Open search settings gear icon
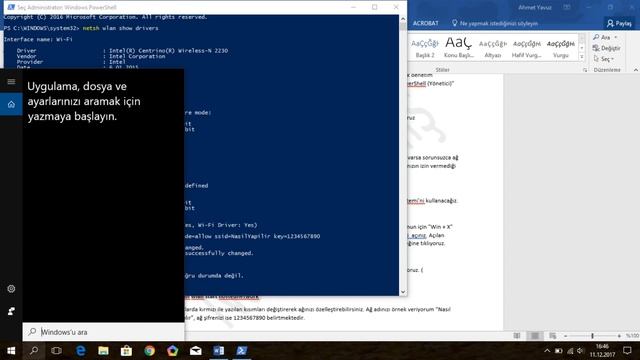This screenshot has width=640, height=360. [x=11, y=289]
